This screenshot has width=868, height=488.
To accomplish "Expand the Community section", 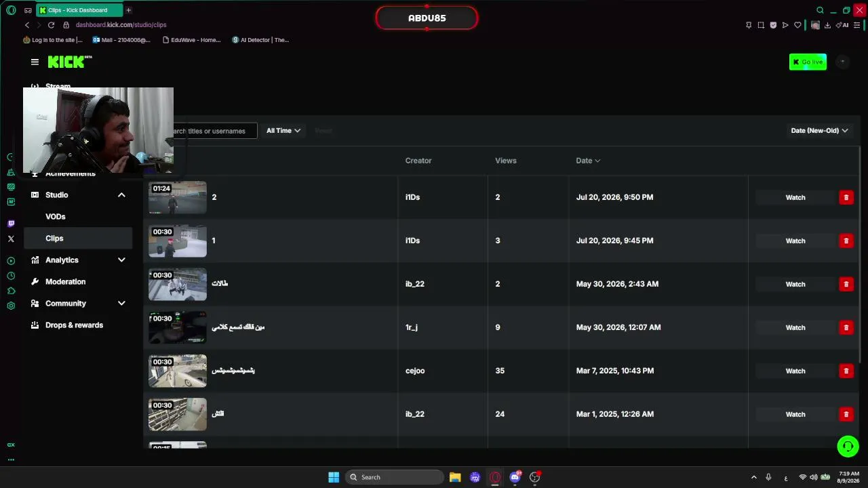I will click(121, 304).
